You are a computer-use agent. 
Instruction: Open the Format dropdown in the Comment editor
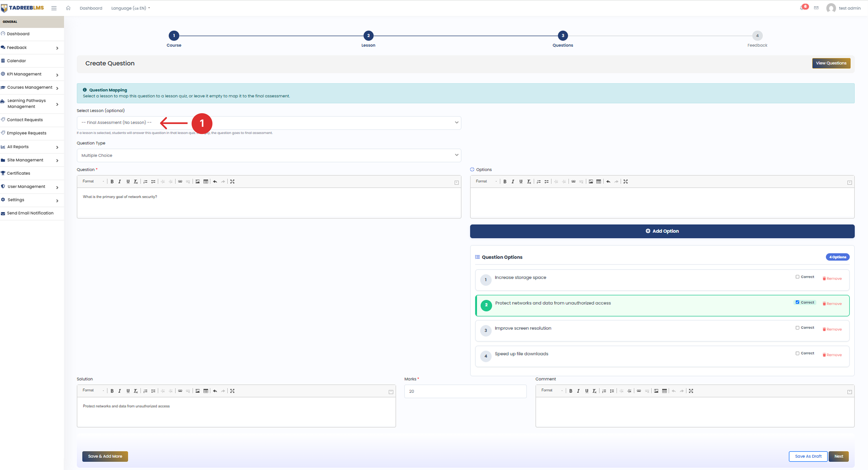(552, 390)
